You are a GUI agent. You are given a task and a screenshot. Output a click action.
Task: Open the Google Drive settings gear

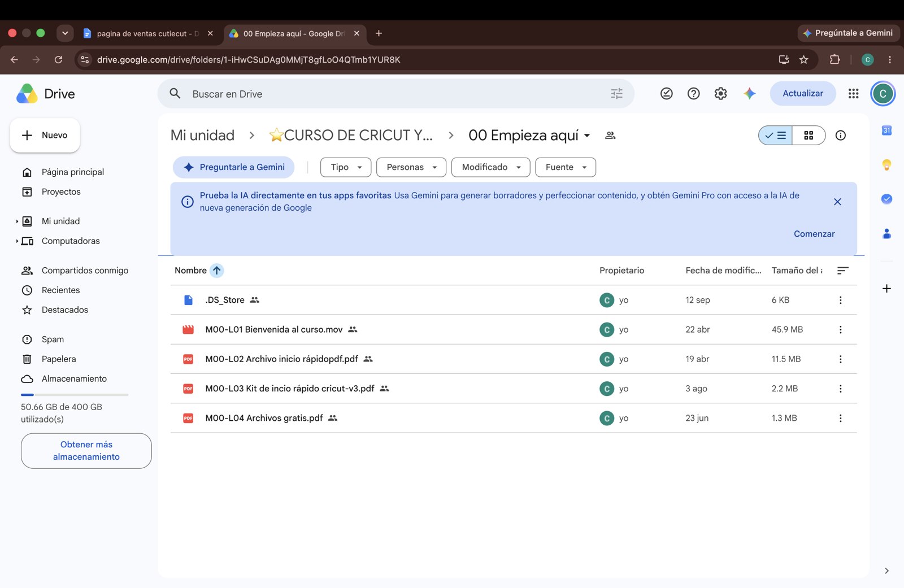[x=720, y=94]
